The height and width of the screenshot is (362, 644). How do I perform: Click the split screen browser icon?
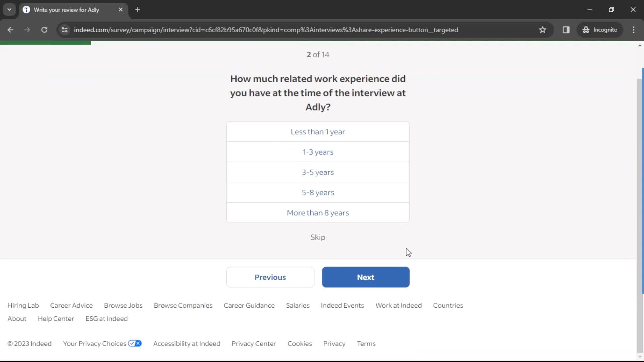pyautogui.click(x=567, y=29)
